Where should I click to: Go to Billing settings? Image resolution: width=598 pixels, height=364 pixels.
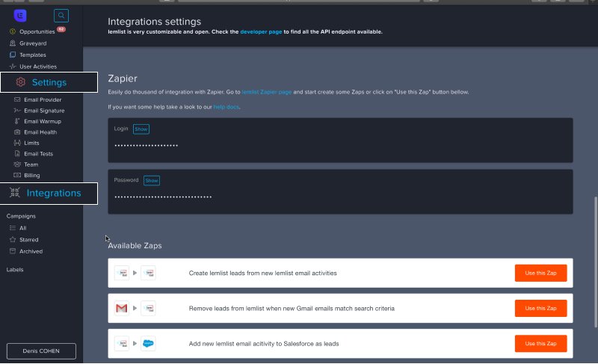click(x=31, y=176)
